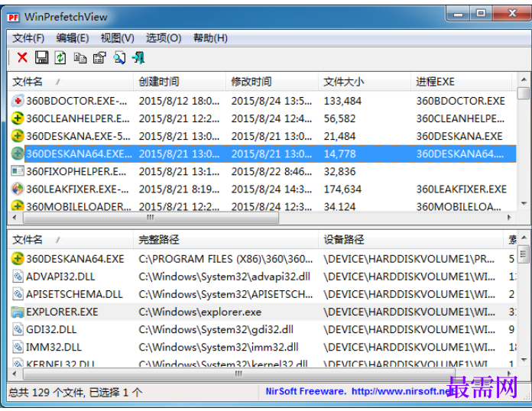Click upper pane scroll right arrow
Image resolution: width=532 pixels, height=411 pixels.
[509, 218]
